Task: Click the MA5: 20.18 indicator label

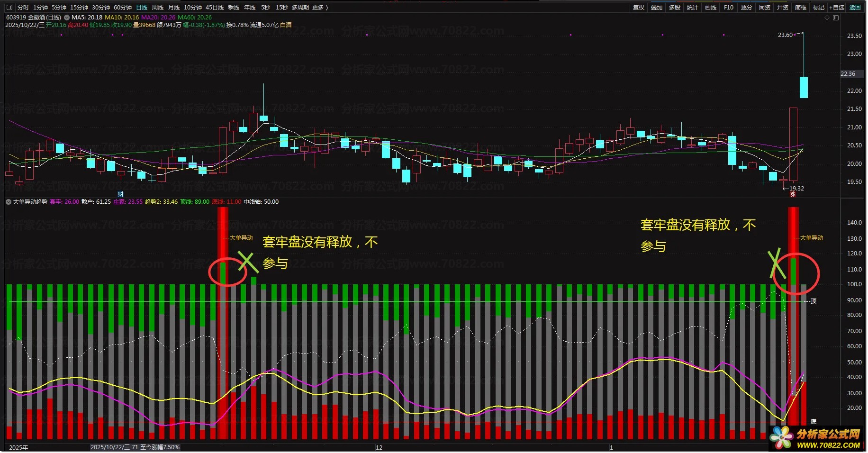Action: tap(87, 18)
